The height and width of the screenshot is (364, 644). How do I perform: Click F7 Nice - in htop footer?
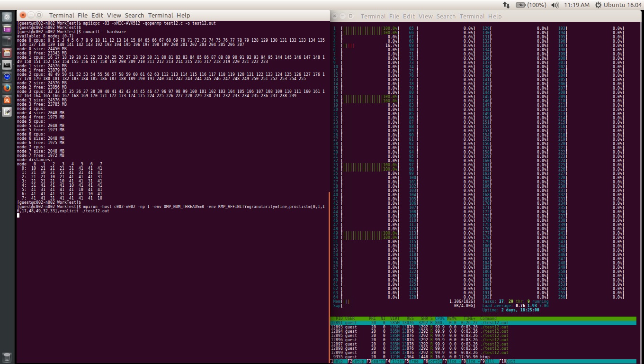[452, 361]
